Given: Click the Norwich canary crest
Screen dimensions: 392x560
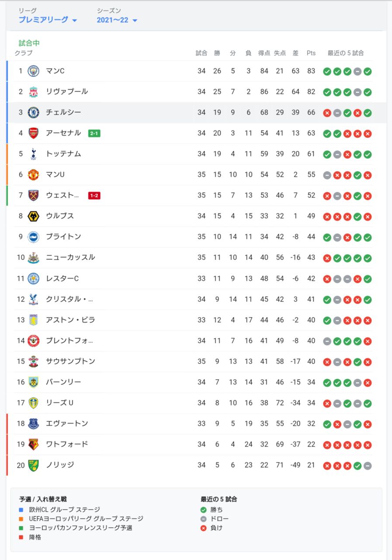Looking at the screenshot, I should tap(34, 465).
